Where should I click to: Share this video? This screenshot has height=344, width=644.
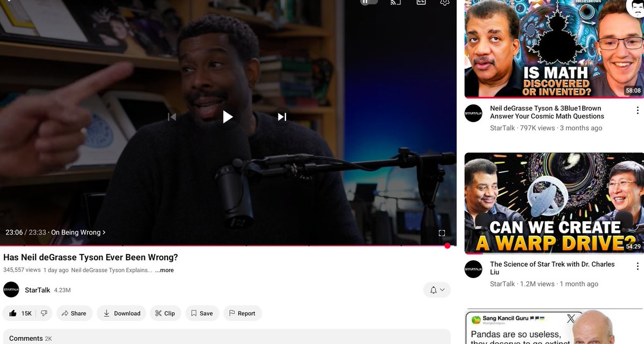(74, 313)
